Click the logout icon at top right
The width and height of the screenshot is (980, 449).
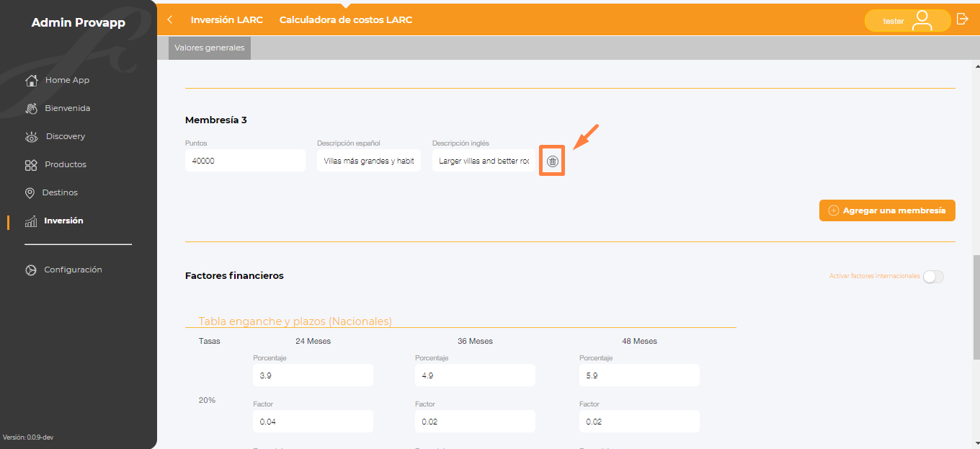962,19
